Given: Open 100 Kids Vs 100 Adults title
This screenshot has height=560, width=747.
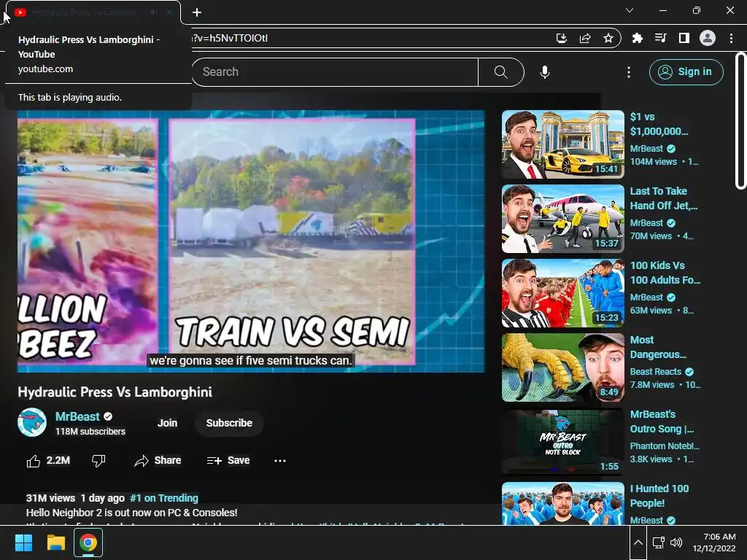Looking at the screenshot, I should point(665,273).
